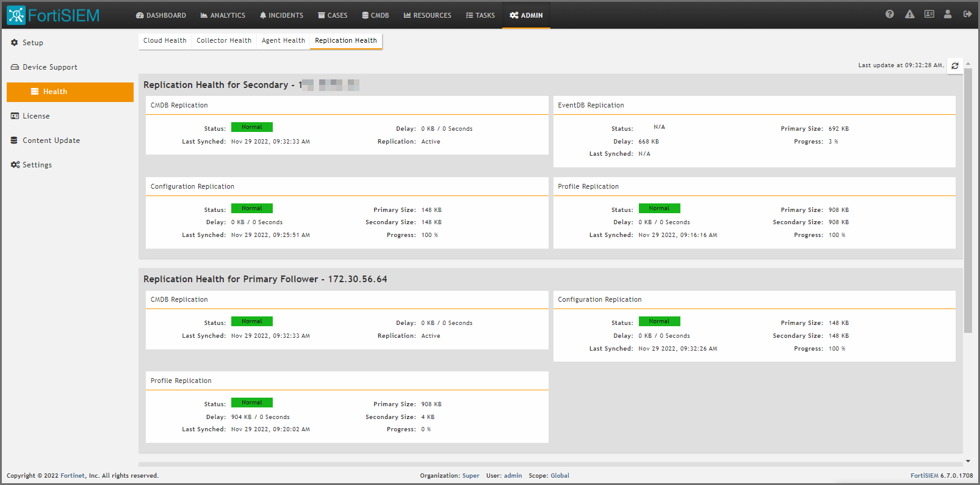Click the Secondary CMDB Replication Normal status badge
This screenshot has width=980, height=485.
(252, 127)
